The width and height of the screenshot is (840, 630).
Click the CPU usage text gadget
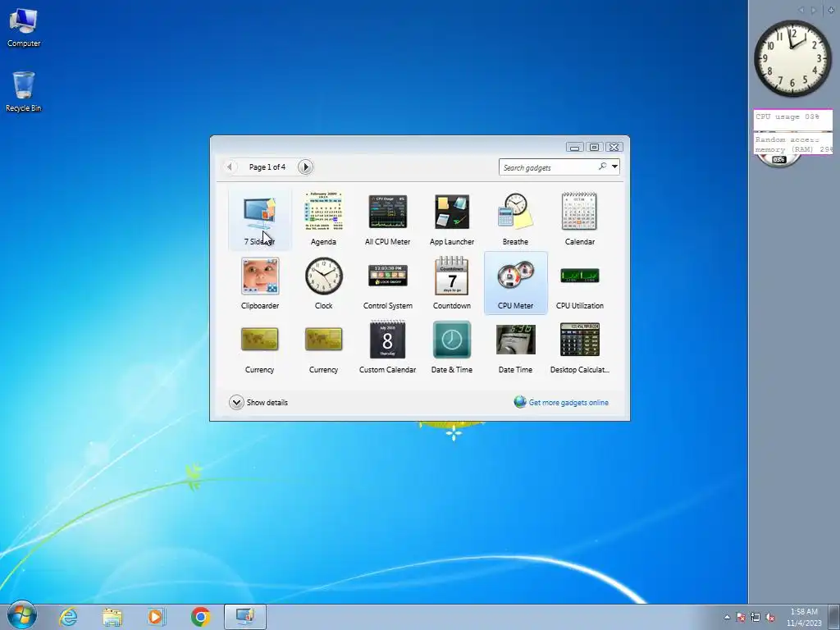[x=793, y=120]
